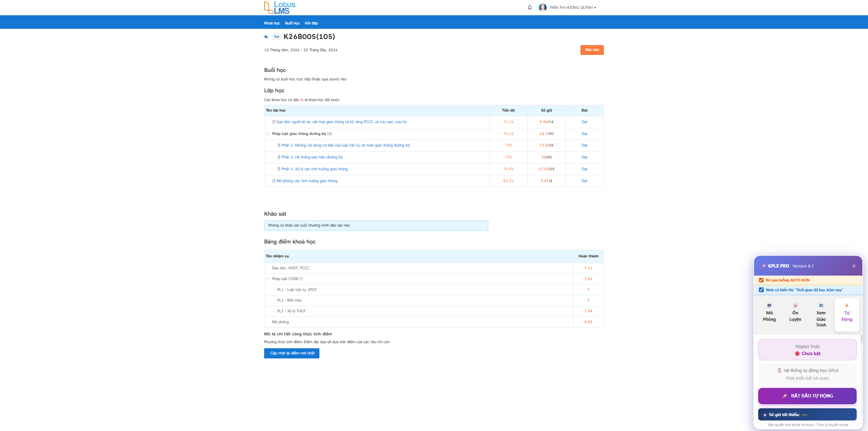Click the K26B005(105) course title
This screenshot has height=431, width=868.
[309, 37]
